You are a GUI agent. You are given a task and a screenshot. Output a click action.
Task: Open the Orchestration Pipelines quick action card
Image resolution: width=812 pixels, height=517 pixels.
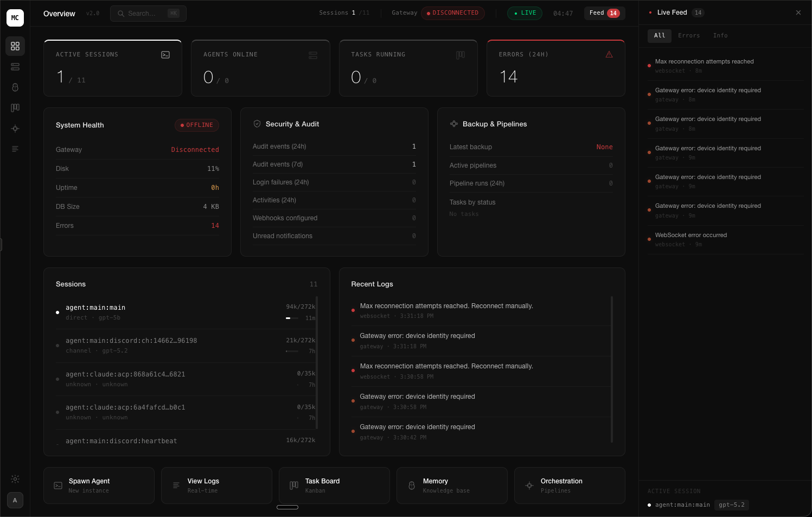tap(570, 486)
